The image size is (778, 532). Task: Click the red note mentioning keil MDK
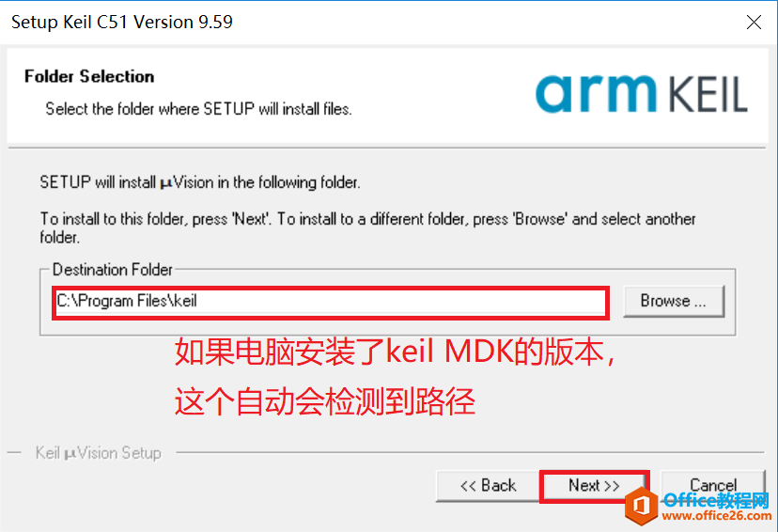pyautogui.click(x=395, y=352)
